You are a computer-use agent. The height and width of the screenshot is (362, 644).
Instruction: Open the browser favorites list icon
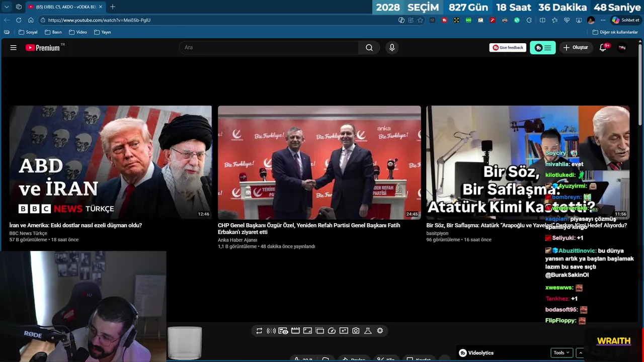554,20
